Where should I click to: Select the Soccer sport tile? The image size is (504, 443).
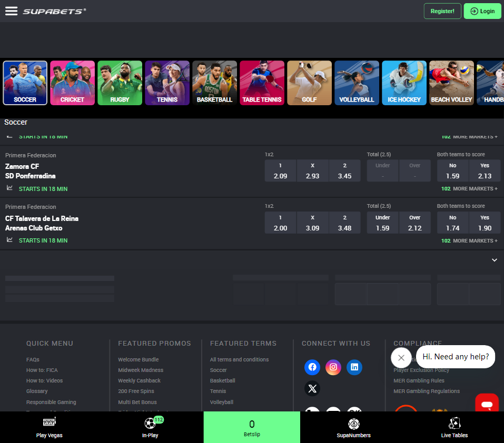(x=25, y=83)
